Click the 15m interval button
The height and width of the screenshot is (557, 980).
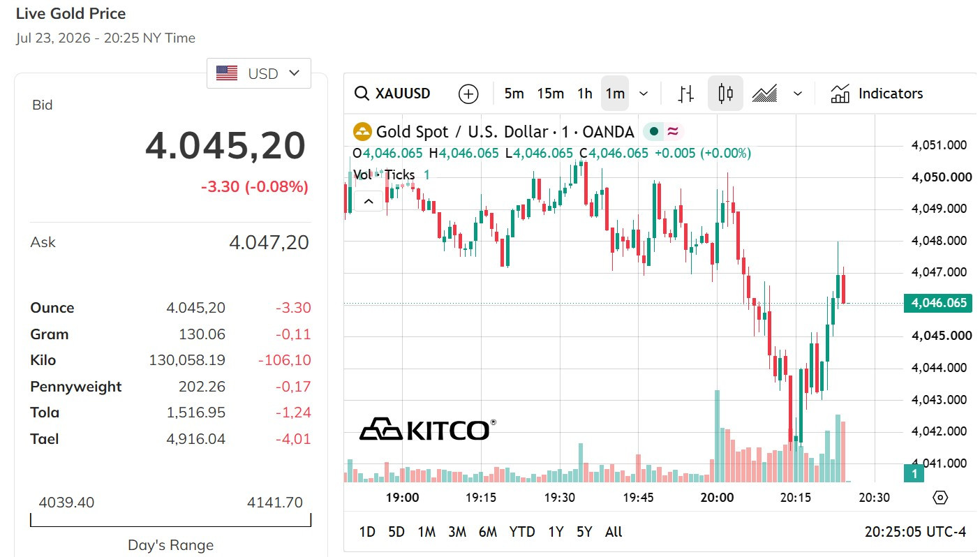(x=551, y=94)
